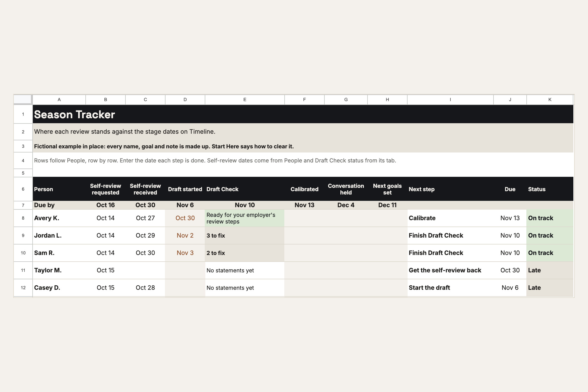
Task: Select the Season Tracker title cell
Action: (303, 114)
